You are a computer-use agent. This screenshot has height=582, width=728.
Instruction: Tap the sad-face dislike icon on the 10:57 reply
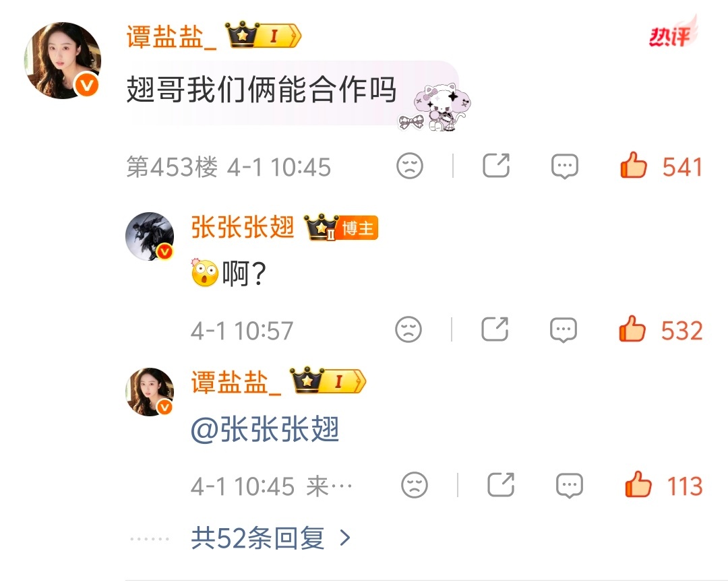coord(408,329)
